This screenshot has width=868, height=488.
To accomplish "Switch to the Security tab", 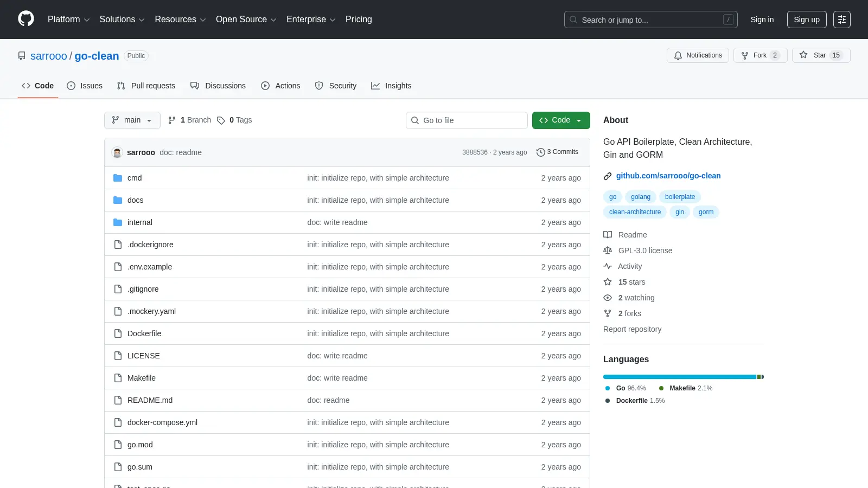I will (336, 86).
